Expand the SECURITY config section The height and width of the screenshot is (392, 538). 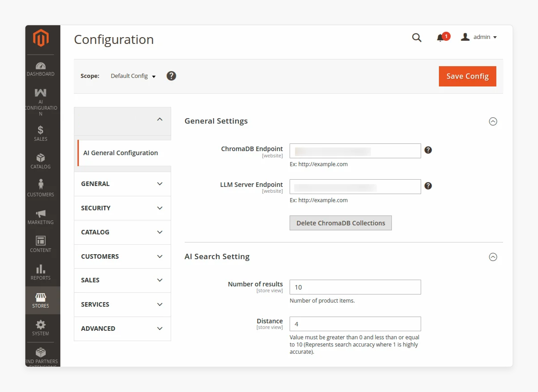coord(123,208)
